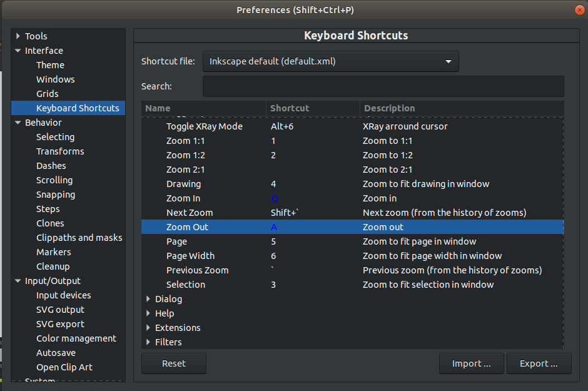The width and height of the screenshot is (588, 391).
Task: Expand the Dialog shortcuts group
Action: pyautogui.click(x=148, y=299)
